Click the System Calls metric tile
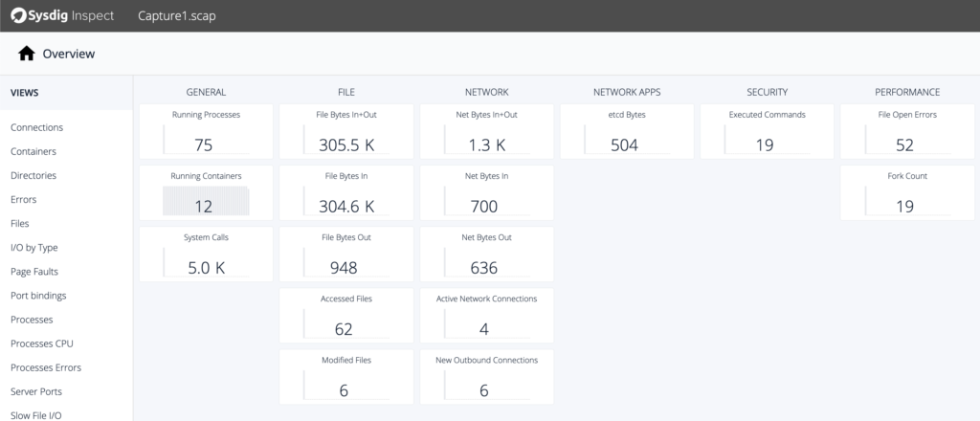The width and height of the screenshot is (980, 421). click(206, 255)
